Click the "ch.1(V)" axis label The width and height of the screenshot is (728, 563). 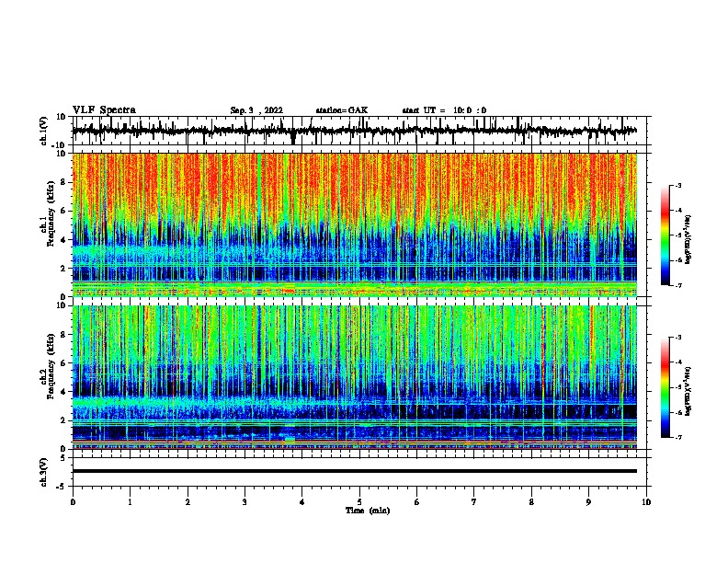pyautogui.click(x=44, y=131)
